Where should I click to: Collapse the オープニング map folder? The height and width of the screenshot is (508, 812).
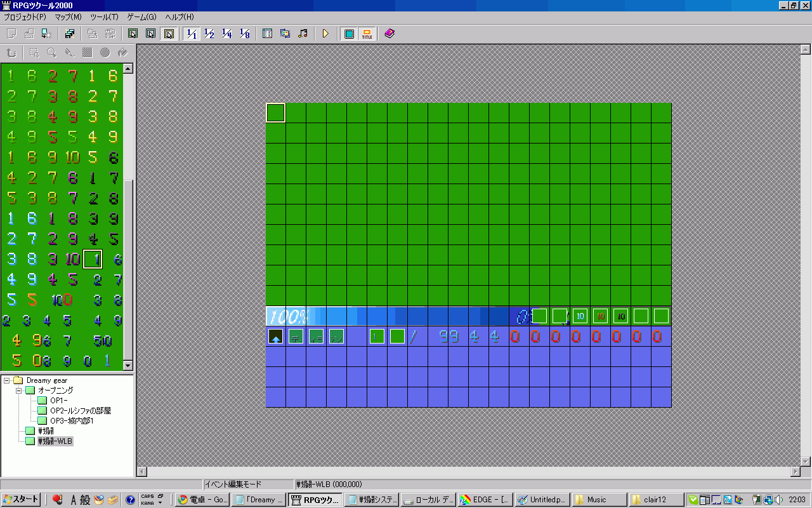19,391
